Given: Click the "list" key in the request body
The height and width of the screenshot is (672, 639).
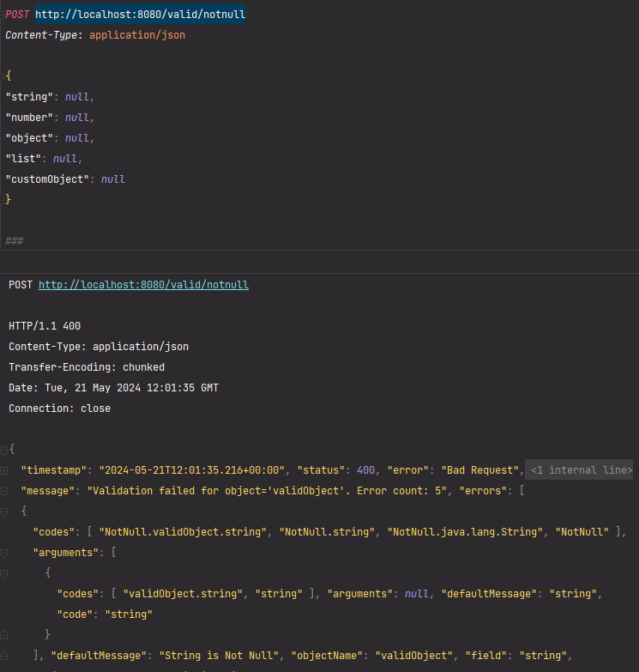Looking at the screenshot, I should coord(23,159).
